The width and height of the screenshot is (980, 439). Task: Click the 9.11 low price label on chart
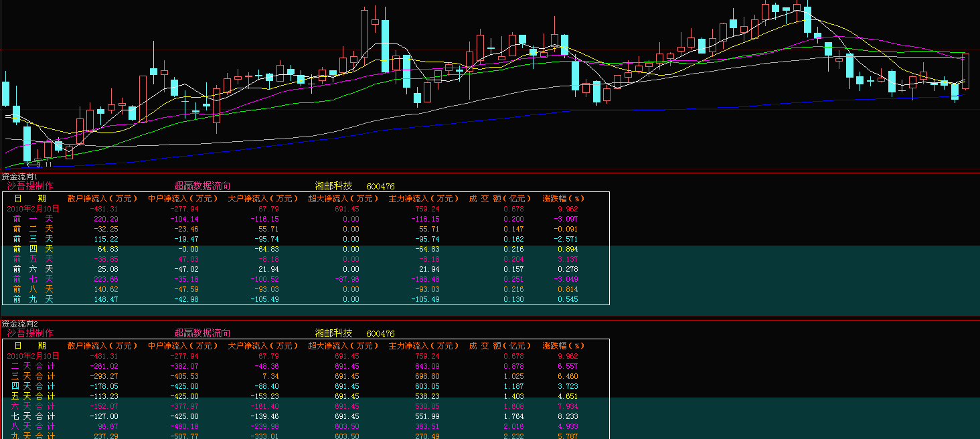(x=44, y=165)
